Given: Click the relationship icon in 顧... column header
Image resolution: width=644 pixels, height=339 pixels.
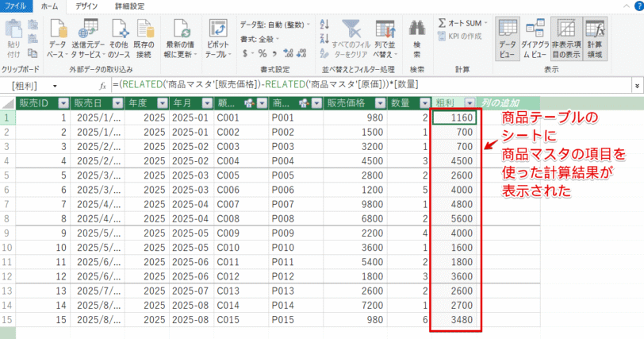Looking at the screenshot, I should pyautogui.click(x=249, y=103).
